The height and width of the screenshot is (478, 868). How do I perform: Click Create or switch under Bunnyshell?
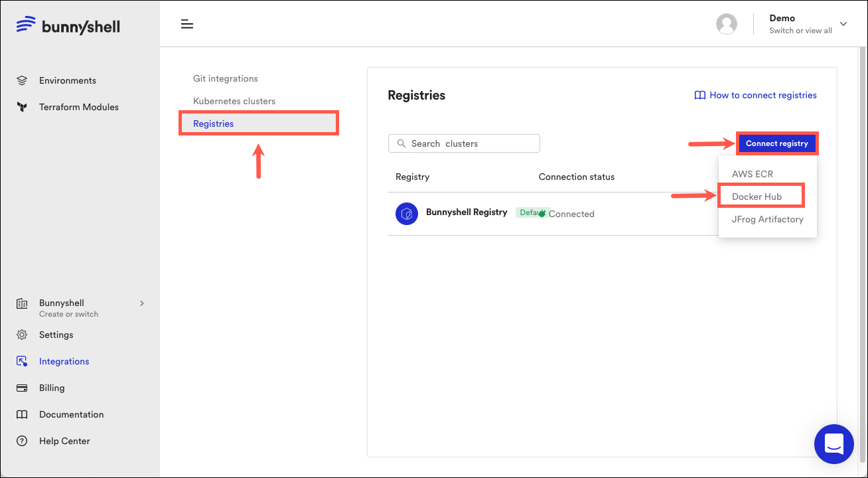point(68,314)
